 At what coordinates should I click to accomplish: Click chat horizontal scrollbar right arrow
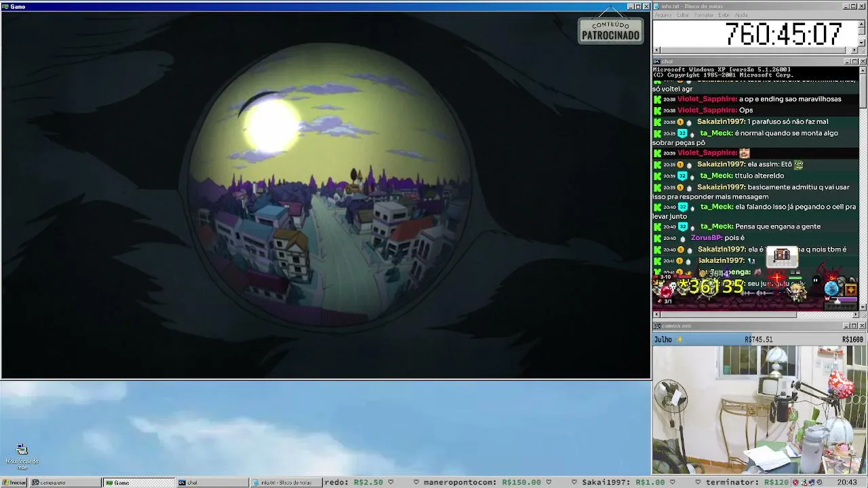tap(855, 314)
